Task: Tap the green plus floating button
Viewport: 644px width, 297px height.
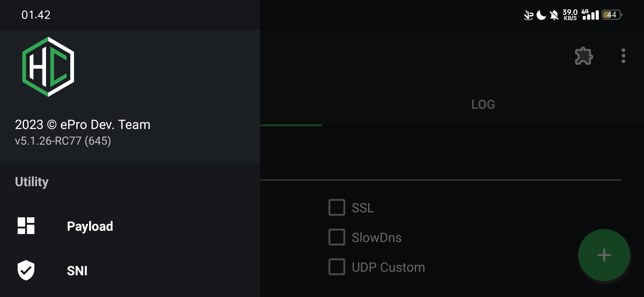Action: pos(604,255)
